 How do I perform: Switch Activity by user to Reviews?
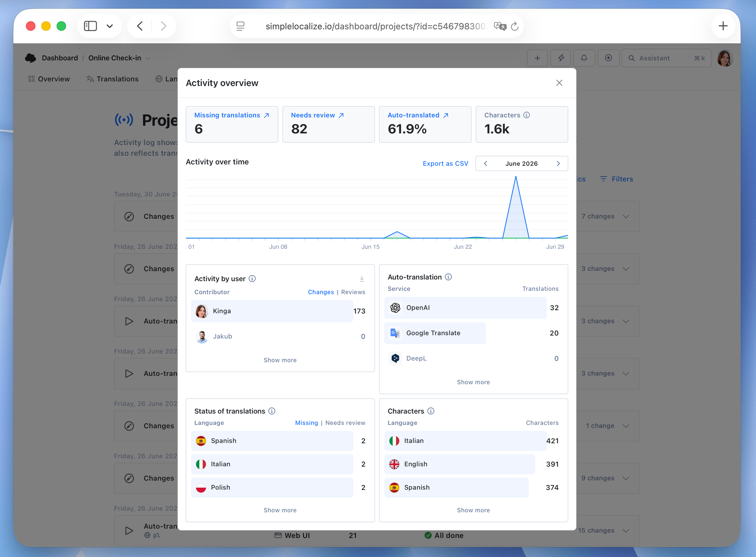(x=353, y=292)
